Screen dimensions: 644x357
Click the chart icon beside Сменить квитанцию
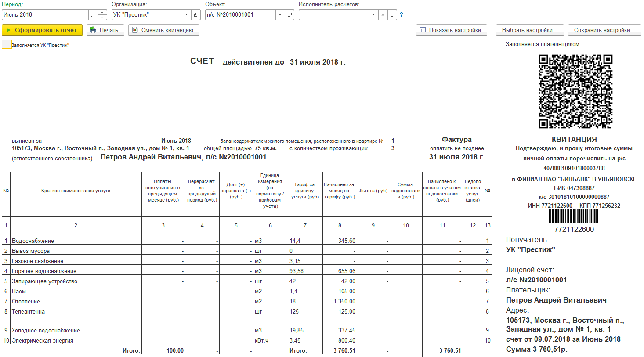pyautogui.click(x=134, y=30)
